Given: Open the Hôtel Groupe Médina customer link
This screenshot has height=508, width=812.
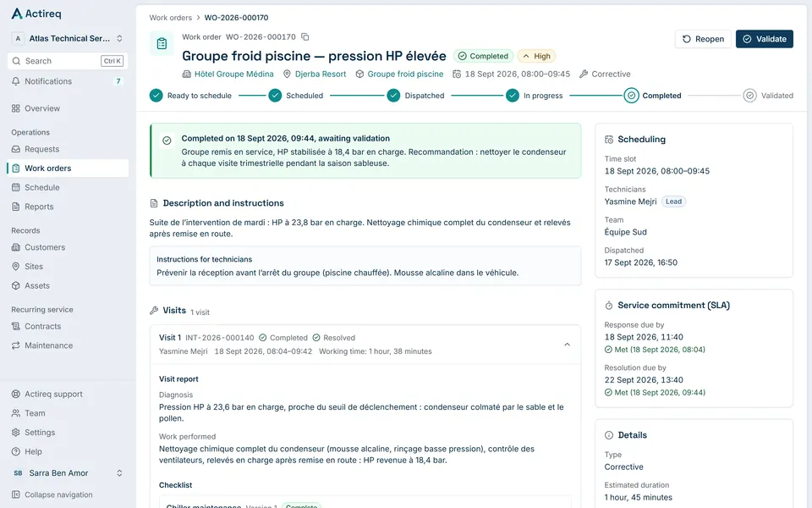Looking at the screenshot, I should pyautogui.click(x=233, y=75).
